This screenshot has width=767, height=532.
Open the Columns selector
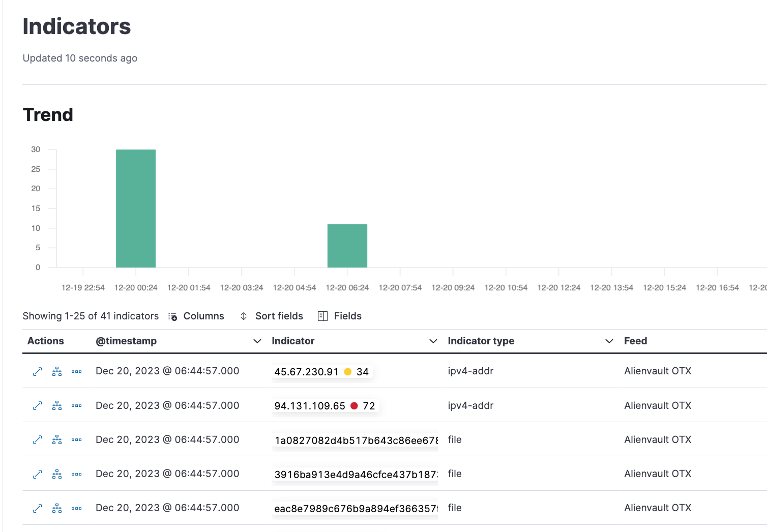tap(196, 316)
